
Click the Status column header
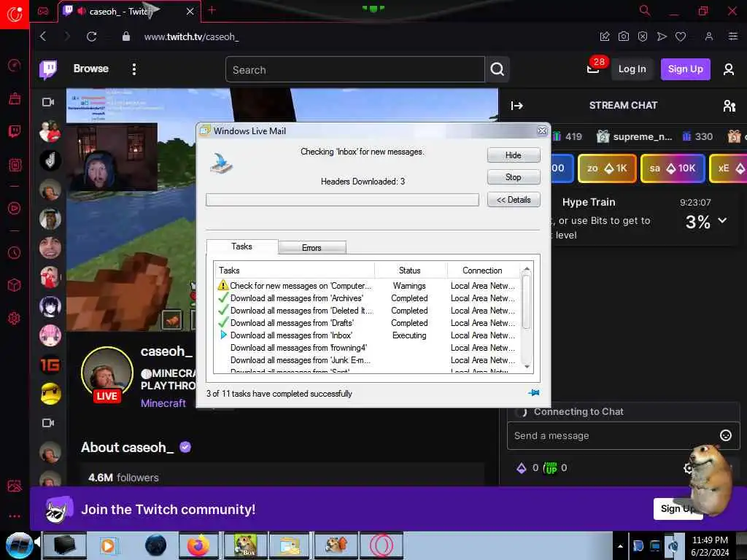tap(410, 271)
